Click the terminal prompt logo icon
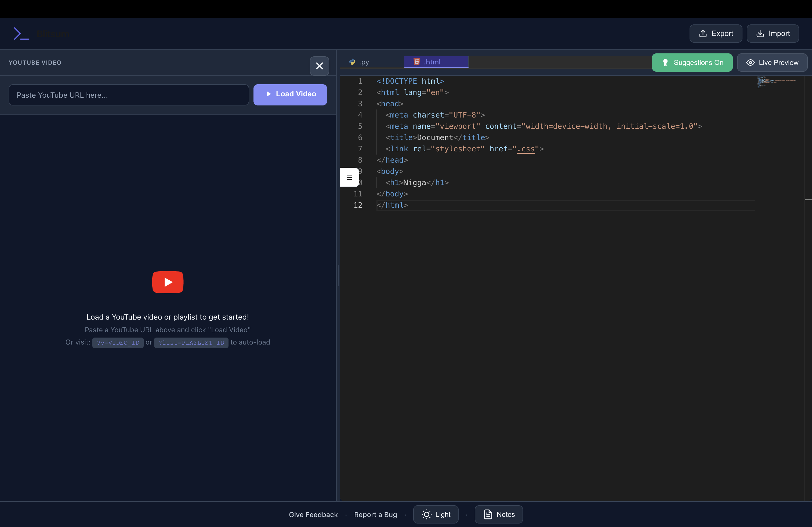 pos(21,34)
